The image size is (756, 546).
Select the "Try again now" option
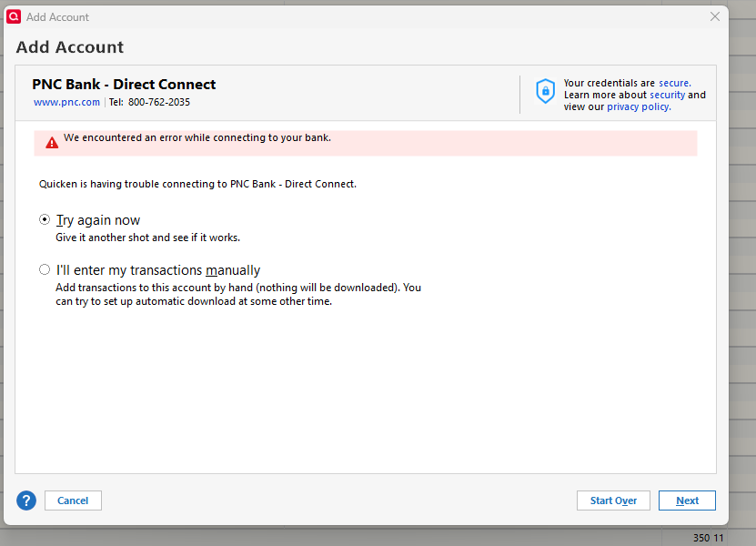click(x=45, y=220)
